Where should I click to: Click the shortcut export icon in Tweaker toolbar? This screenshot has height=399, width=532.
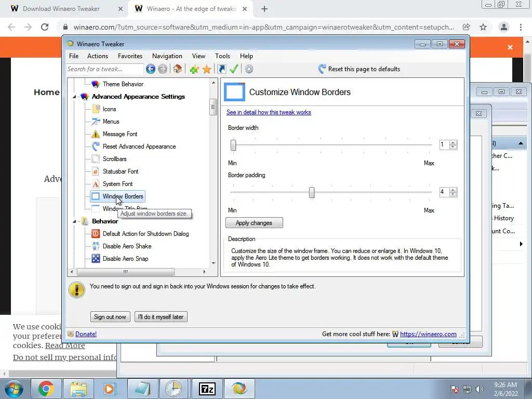(221, 69)
